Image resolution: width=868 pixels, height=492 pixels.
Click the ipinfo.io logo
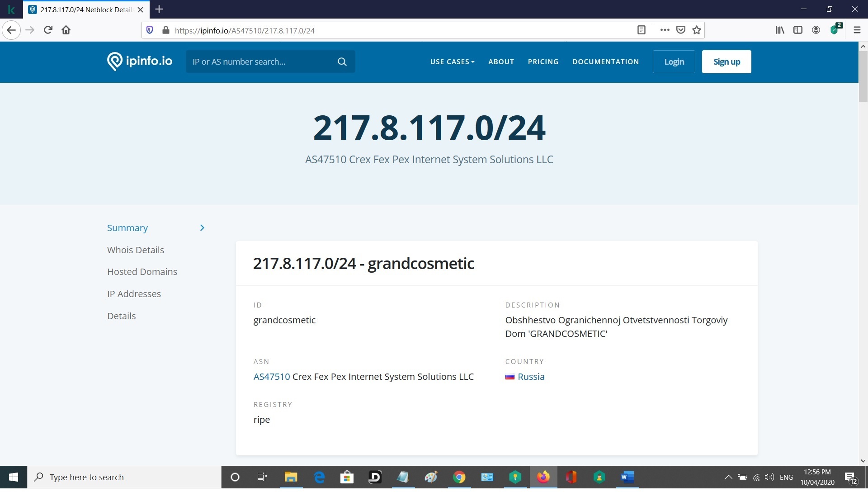[x=140, y=61]
